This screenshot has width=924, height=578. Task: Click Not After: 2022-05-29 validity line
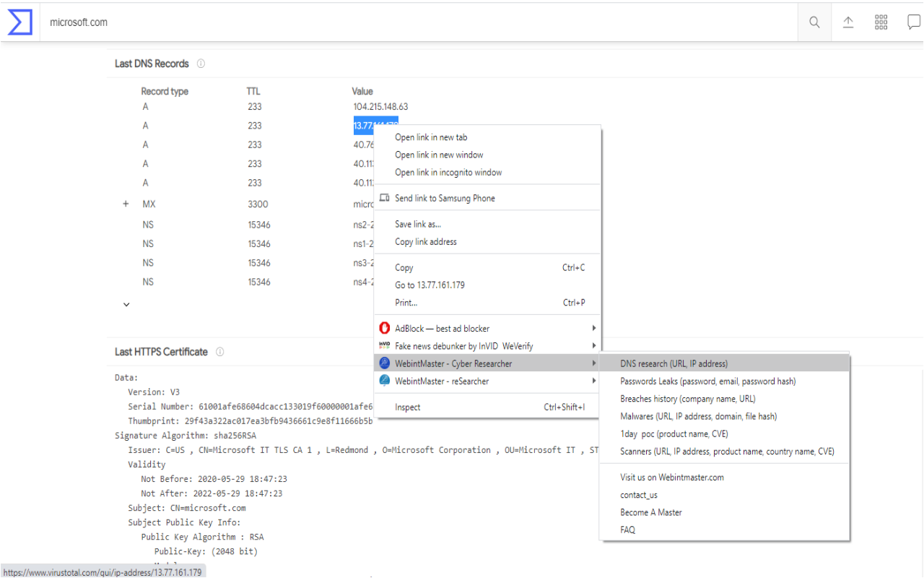pos(212,493)
